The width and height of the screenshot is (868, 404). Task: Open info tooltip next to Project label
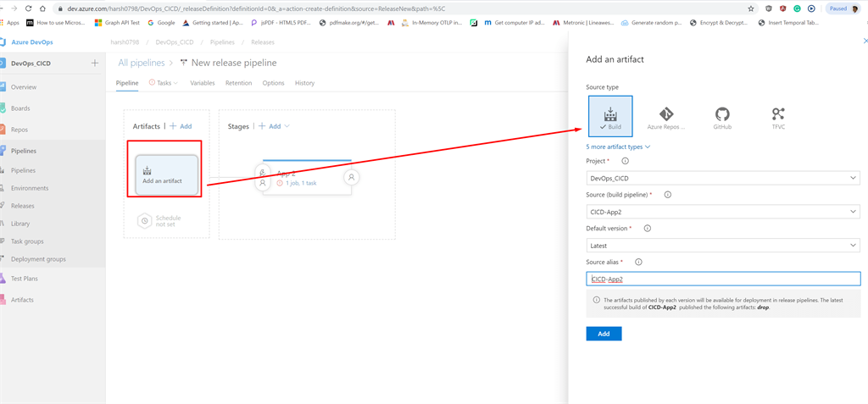[626, 161]
